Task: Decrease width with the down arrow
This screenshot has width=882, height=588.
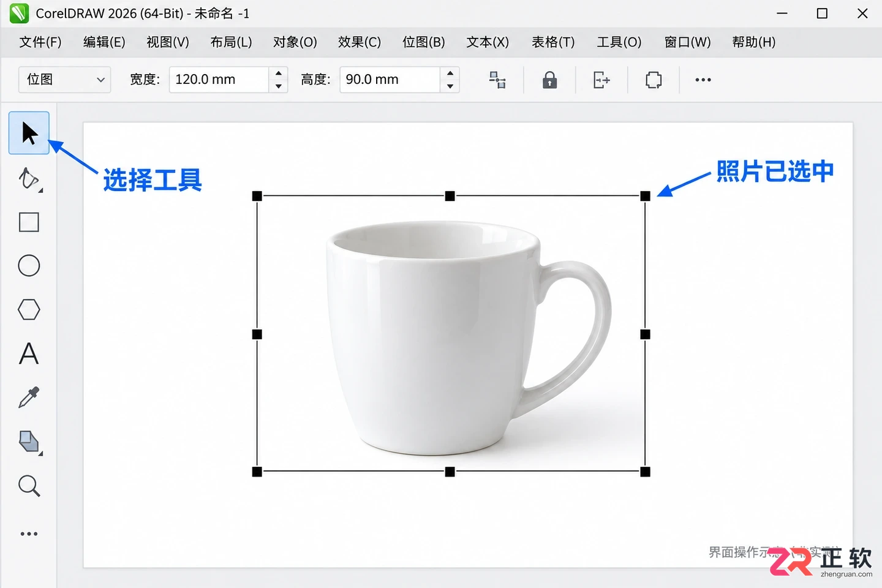Action: pyautogui.click(x=279, y=86)
